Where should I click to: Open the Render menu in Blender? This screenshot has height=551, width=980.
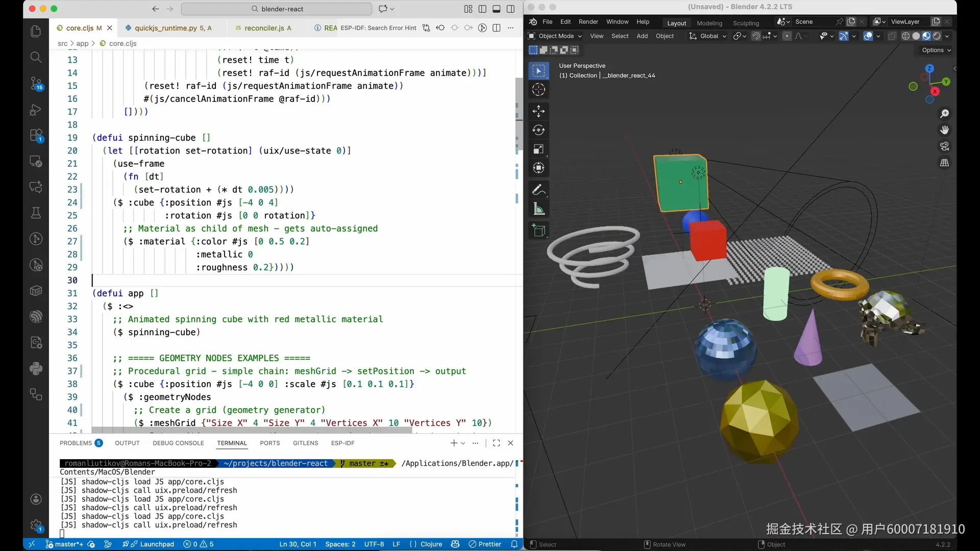pyautogui.click(x=588, y=22)
